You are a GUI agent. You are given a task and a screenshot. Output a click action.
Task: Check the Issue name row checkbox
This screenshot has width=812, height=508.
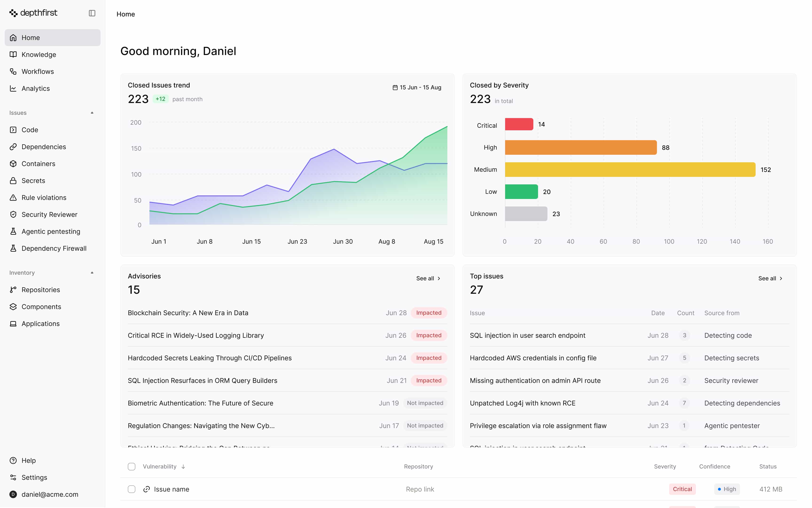pyautogui.click(x=132, y=489)
